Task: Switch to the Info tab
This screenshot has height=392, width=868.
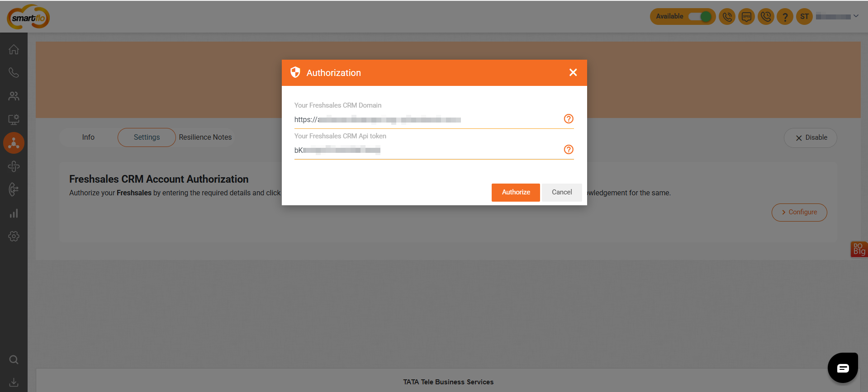Action: point(88,137)
